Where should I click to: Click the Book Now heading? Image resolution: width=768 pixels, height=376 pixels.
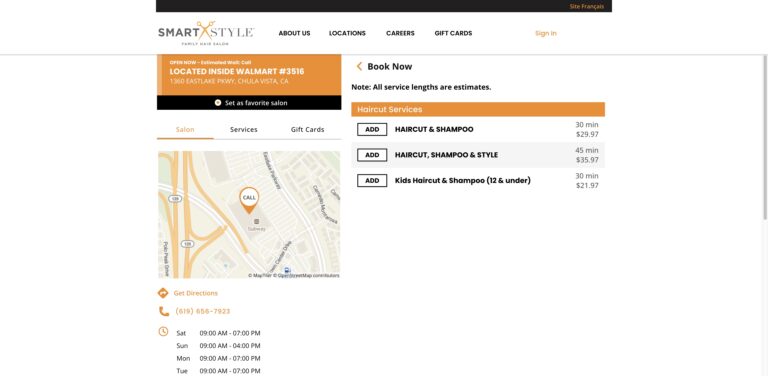tap(390, 67)
